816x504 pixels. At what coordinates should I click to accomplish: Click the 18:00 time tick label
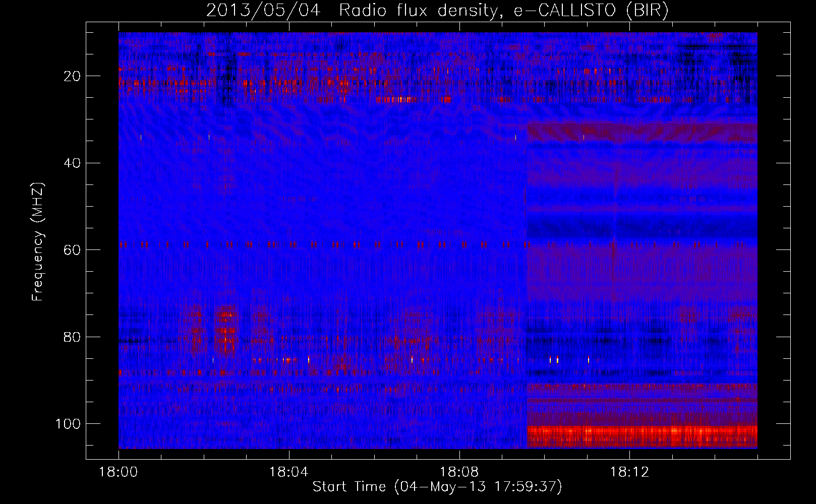(119, 472)
